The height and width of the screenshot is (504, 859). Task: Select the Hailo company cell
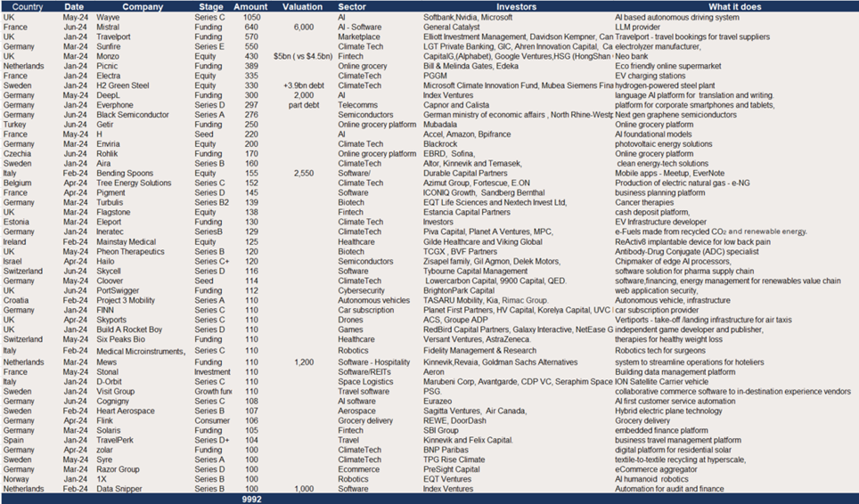pyautogui.click(x=105, y=262)
